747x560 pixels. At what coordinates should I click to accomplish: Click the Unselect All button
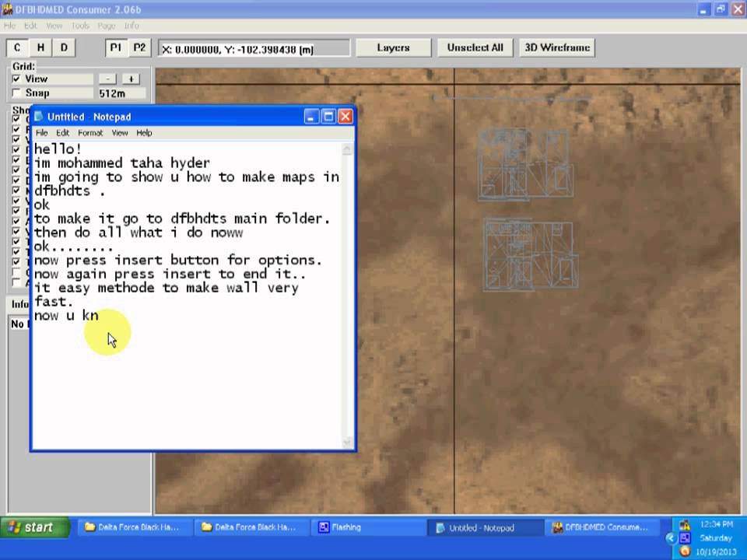475,47
